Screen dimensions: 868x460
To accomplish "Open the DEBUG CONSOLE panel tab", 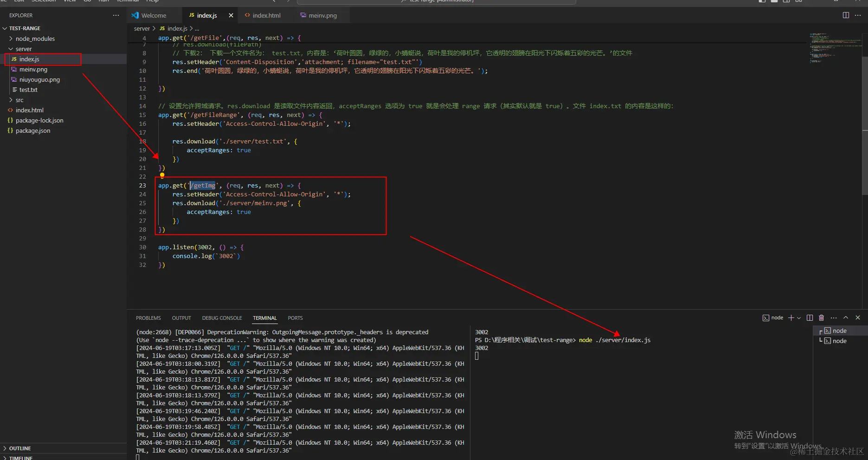I will (x=222, y=318).
